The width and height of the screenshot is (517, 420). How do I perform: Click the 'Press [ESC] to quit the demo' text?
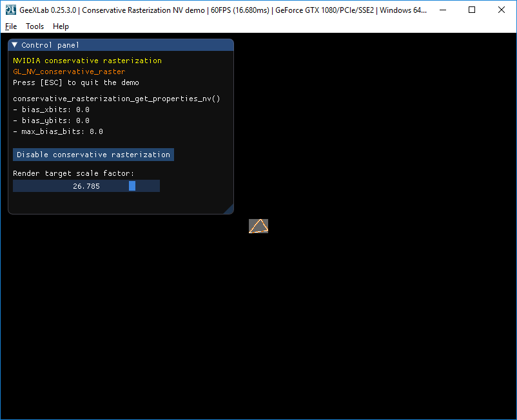[76, 82]
